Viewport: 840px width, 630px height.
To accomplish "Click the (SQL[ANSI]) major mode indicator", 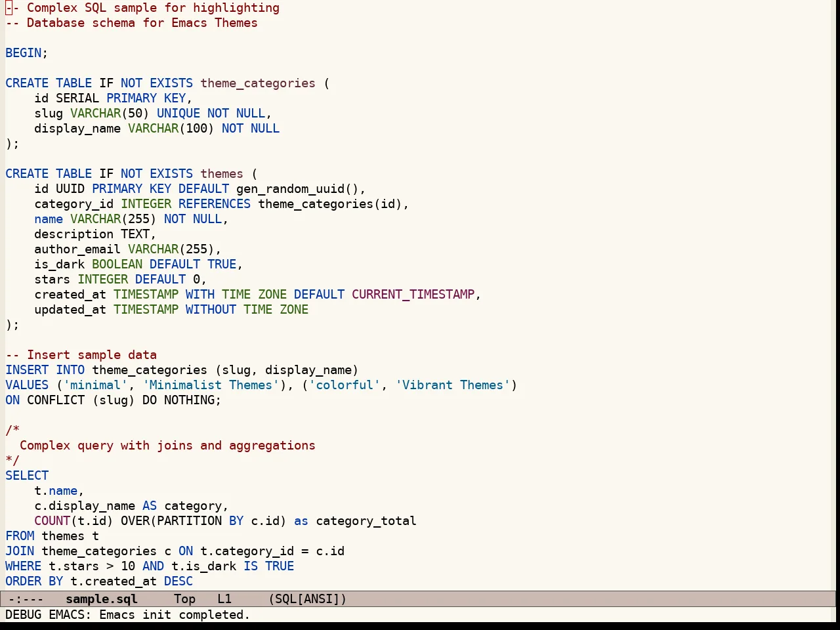I will click(308, 598).
